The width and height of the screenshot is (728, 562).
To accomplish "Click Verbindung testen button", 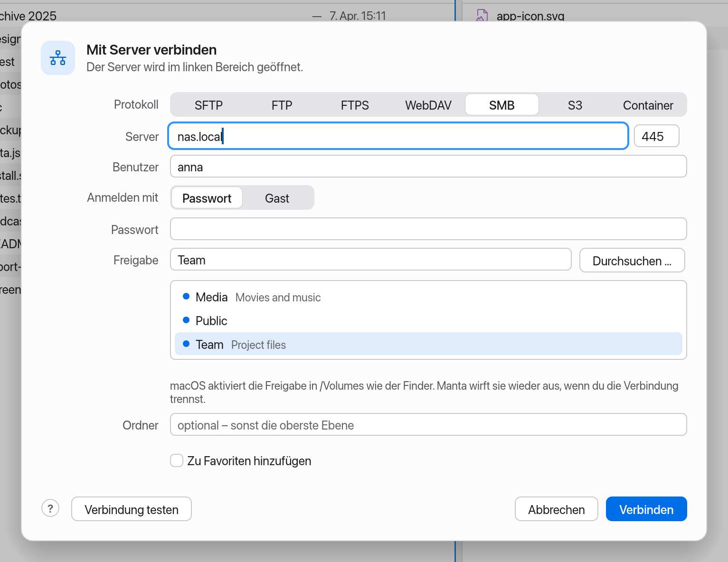I will click(x=132, y=509).
